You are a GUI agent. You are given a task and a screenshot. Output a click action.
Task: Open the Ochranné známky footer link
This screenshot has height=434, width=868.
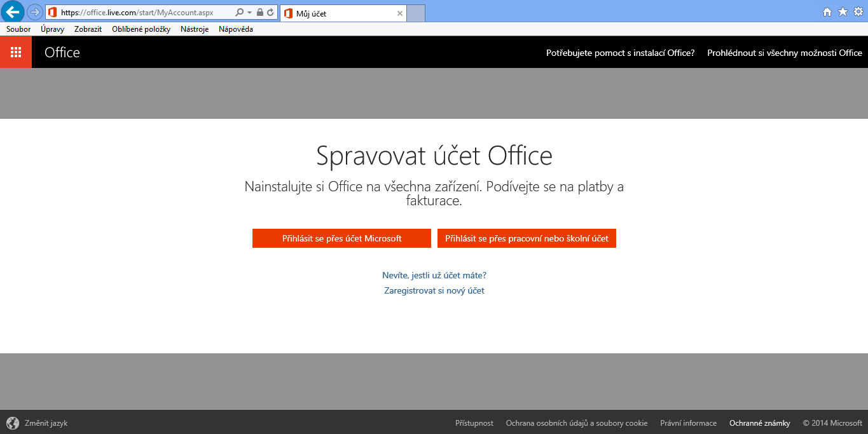(760, 423)
